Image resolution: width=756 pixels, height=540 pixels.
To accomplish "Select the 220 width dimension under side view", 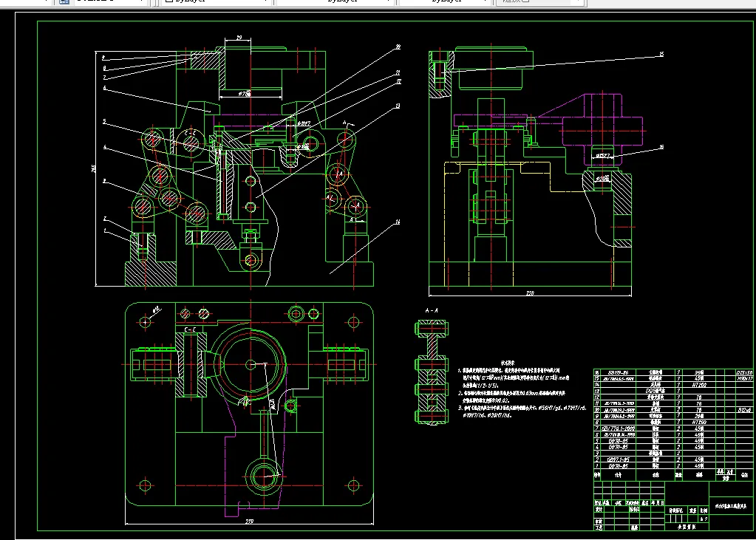I will (x=530, y=293).
